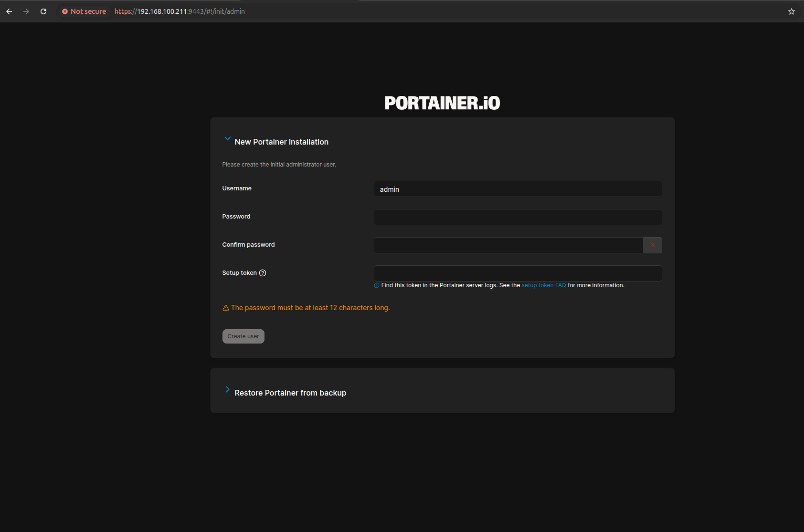Click the browser address bar URL
Screen dimensions: 804x532
[x=180, y=11]
